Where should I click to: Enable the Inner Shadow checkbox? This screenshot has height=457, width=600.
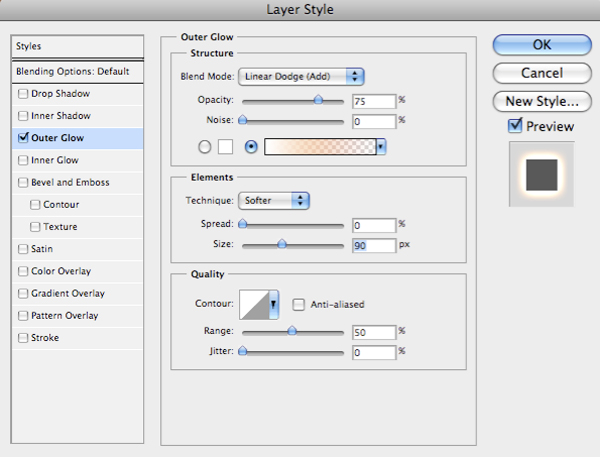coord(23,116)
